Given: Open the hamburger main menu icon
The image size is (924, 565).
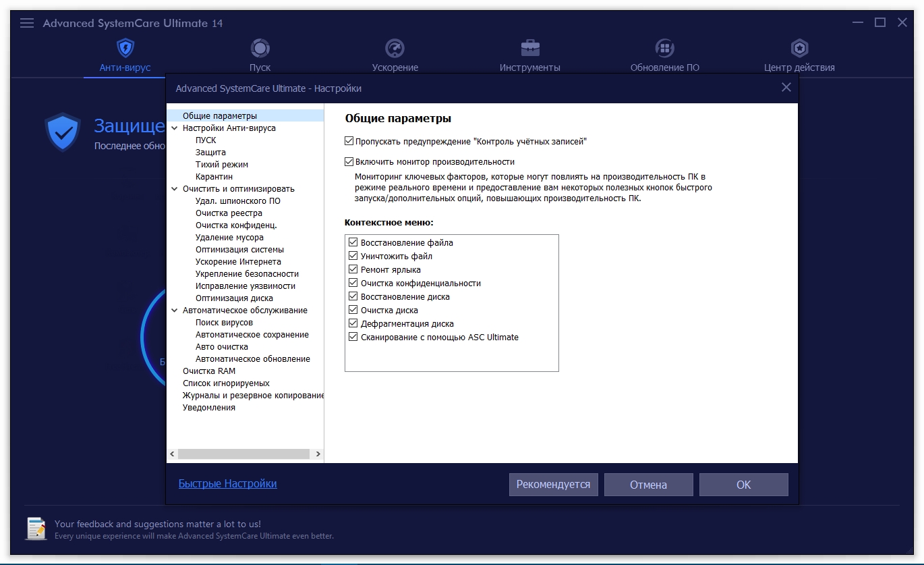Looking at the screenshot, I should point(27,23).
